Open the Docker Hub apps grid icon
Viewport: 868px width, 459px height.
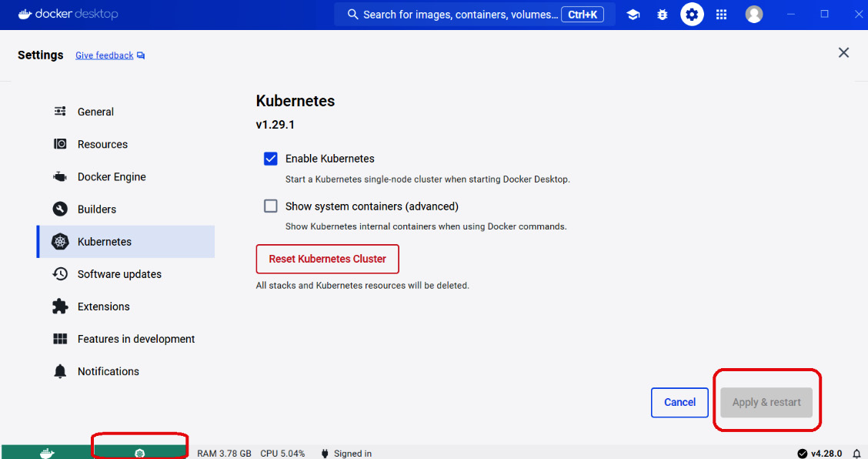(x=721, y=15)
